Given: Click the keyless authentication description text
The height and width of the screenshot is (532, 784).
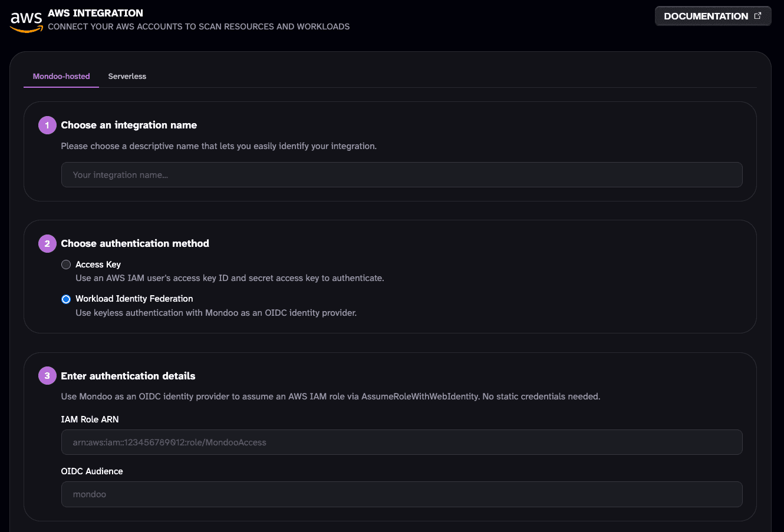Looking at the screenshot, I should click(216, 313).
